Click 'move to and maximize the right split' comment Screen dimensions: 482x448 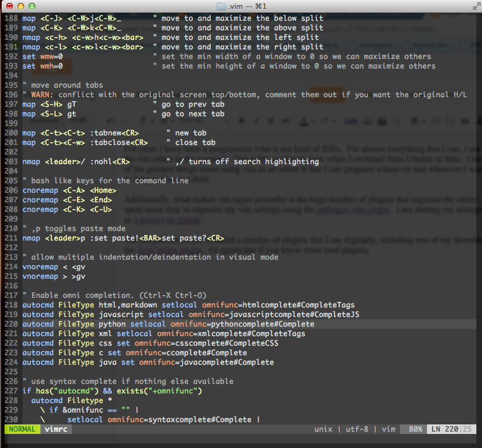tap(243, 47)
